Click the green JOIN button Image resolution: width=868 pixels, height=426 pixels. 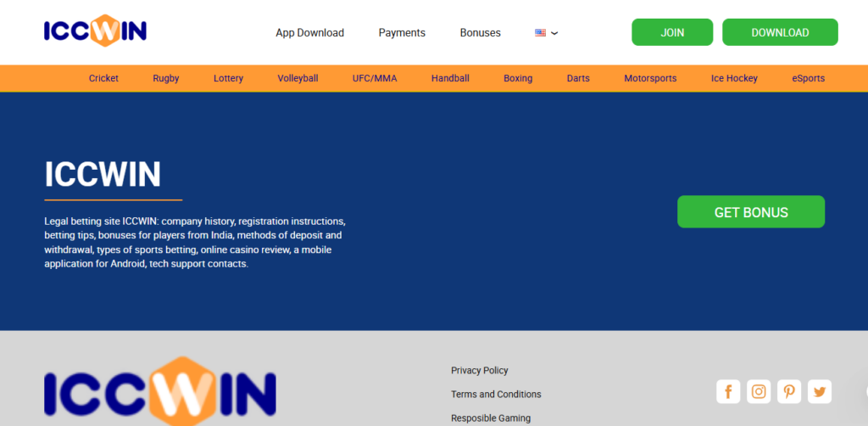[672, 32]
